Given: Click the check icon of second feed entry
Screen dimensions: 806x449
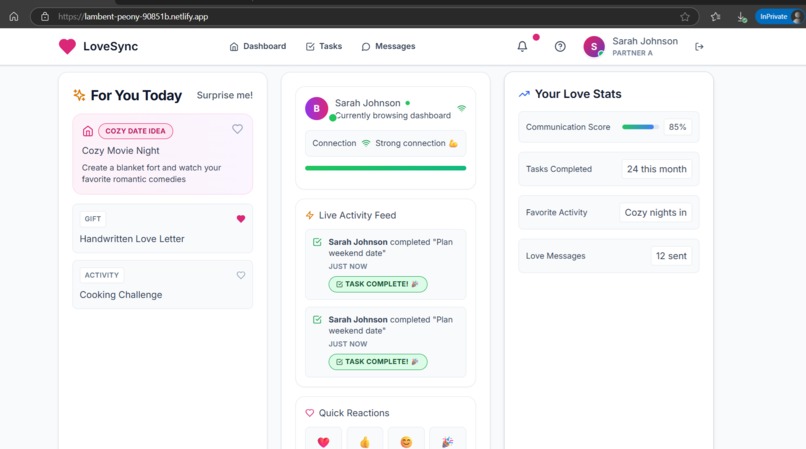Looking at the screenshot, I should 317,319.
